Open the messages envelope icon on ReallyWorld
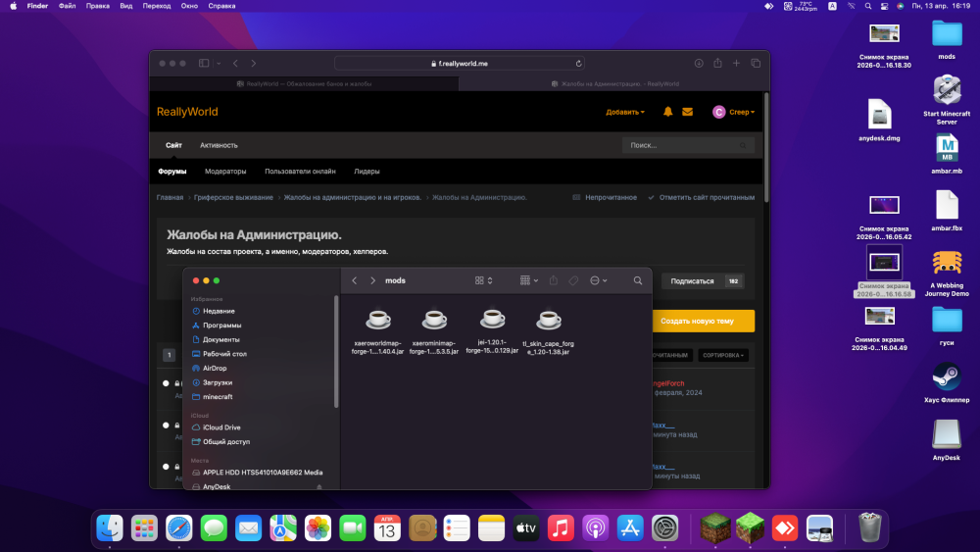 [x=688, y=112]
